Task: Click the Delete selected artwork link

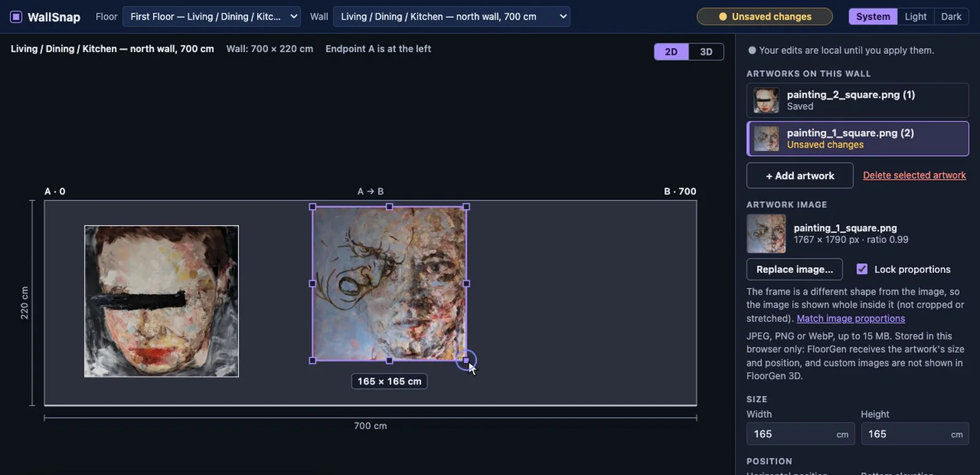Action: [914, 175]
